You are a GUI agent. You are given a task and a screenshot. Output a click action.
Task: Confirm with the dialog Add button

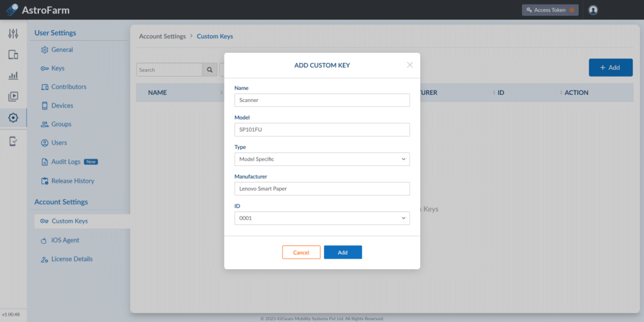pos(343,252)
